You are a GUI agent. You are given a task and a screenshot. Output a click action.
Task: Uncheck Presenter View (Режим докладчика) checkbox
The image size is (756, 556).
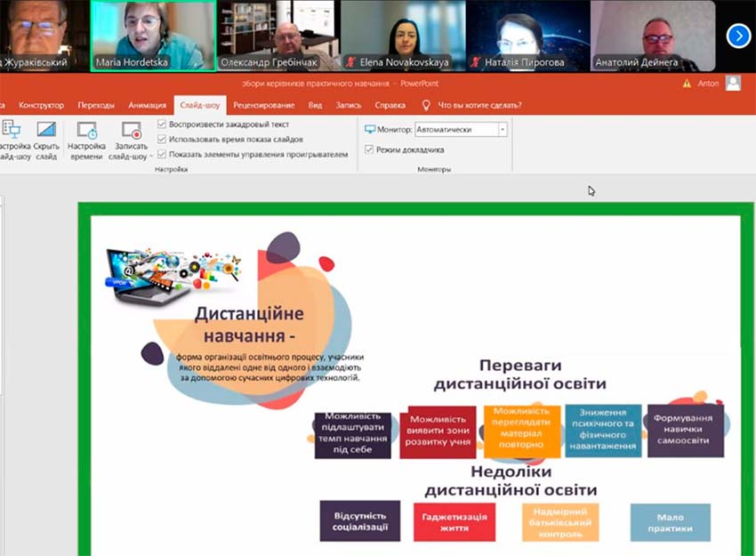click(x=369, y=149)
